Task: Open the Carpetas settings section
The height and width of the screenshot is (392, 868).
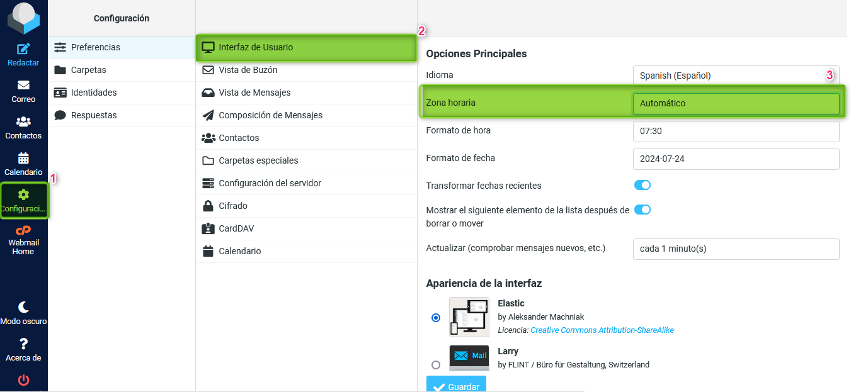Action: pos(88,70)
